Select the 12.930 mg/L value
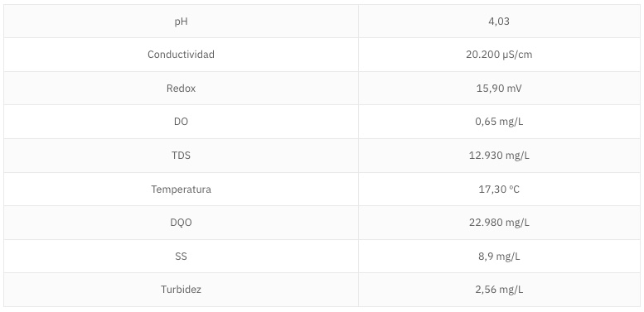 point(499,156)
